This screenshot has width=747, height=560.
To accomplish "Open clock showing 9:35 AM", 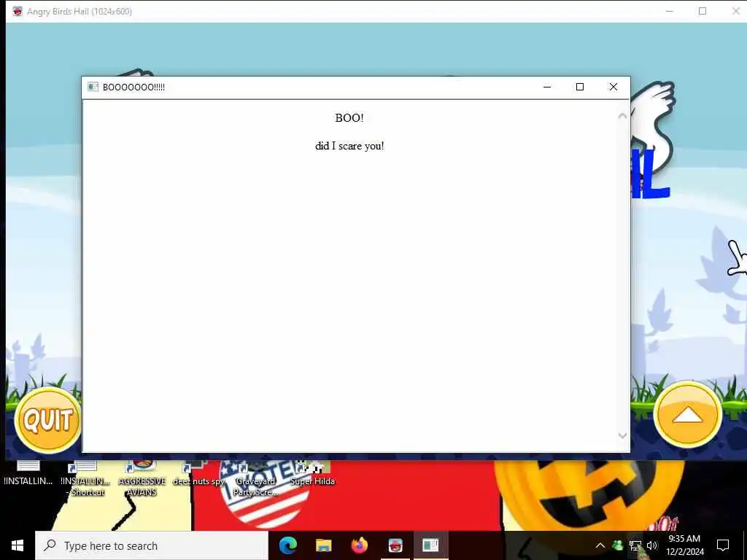I will click(684, 545).
